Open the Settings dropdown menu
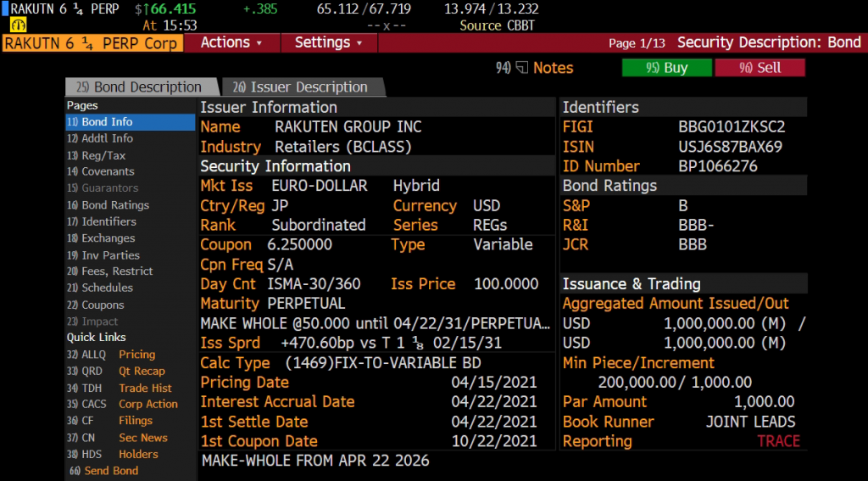This screenshot has width=868, height=481. [329, 42]
